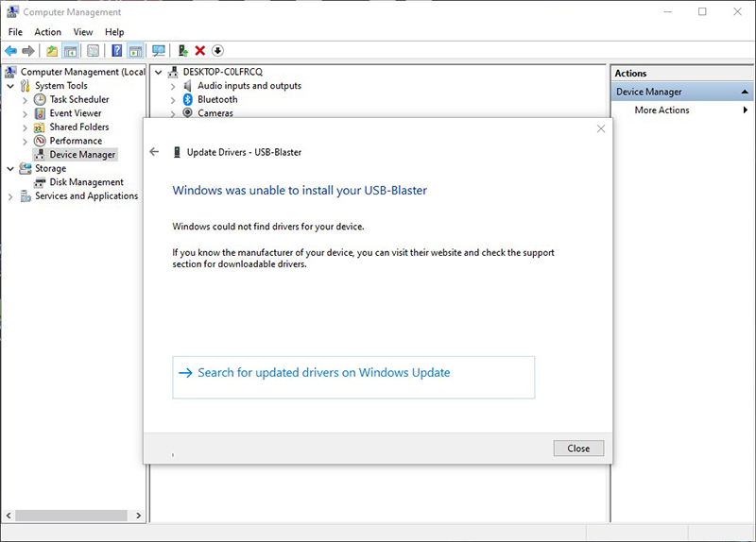
Task: Click the Help question-mark toolbar icon
Action: click(116, 51)
